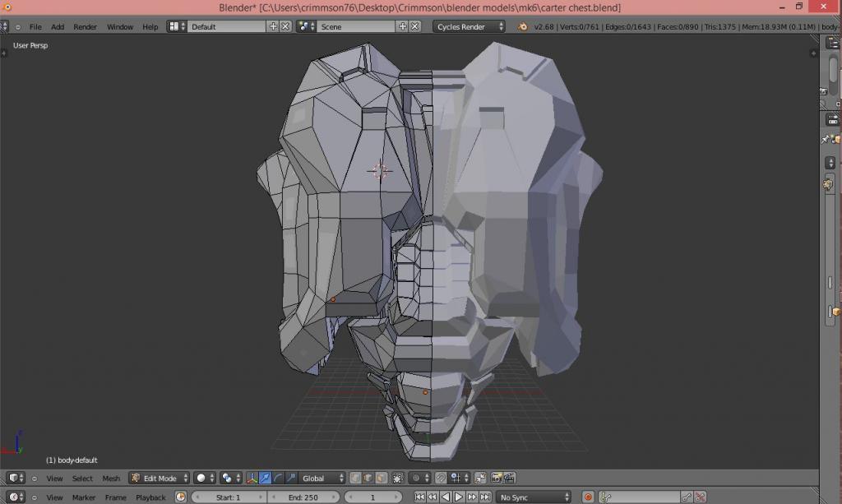Collapse the 3D viewport header menus
842x504 pixels.
tap(35, 479)
